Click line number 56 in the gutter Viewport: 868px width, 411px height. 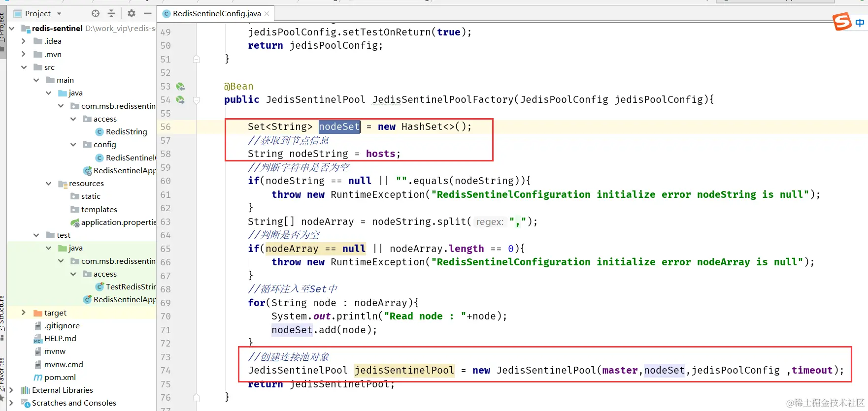[166, 127]
